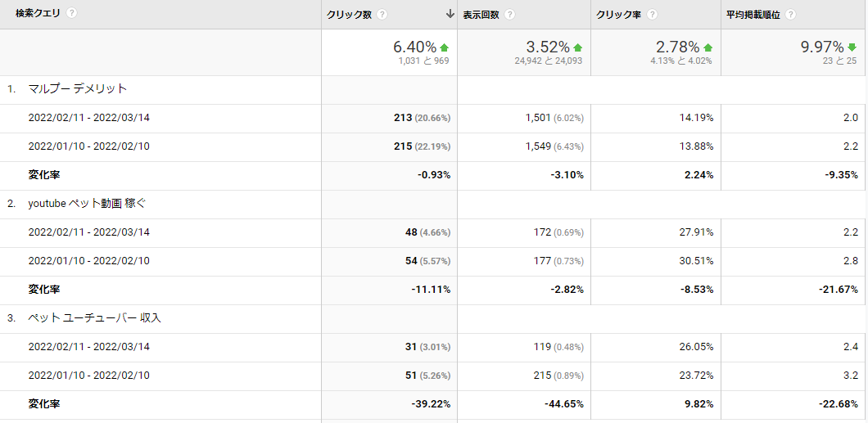The width and height of the screenshot is (868, 423).
Task: Click the sort arrow in クリック数 header
Action: pos(450,14)
